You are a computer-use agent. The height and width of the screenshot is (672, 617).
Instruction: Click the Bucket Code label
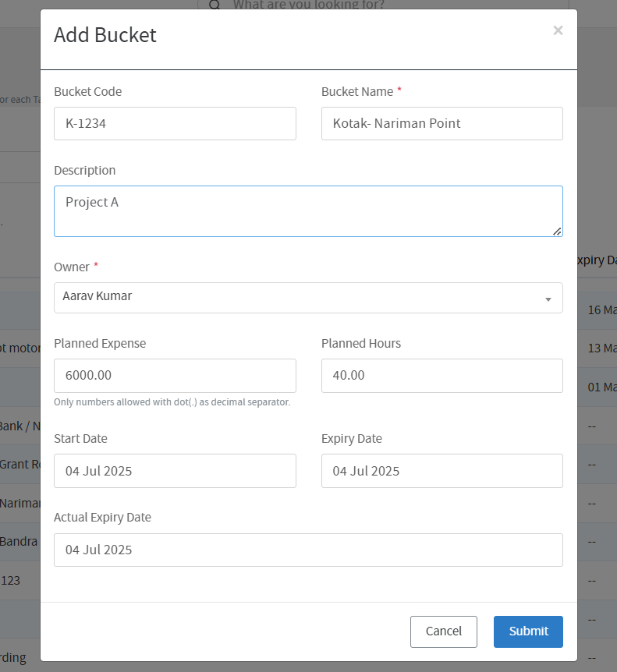pos(87,91)
